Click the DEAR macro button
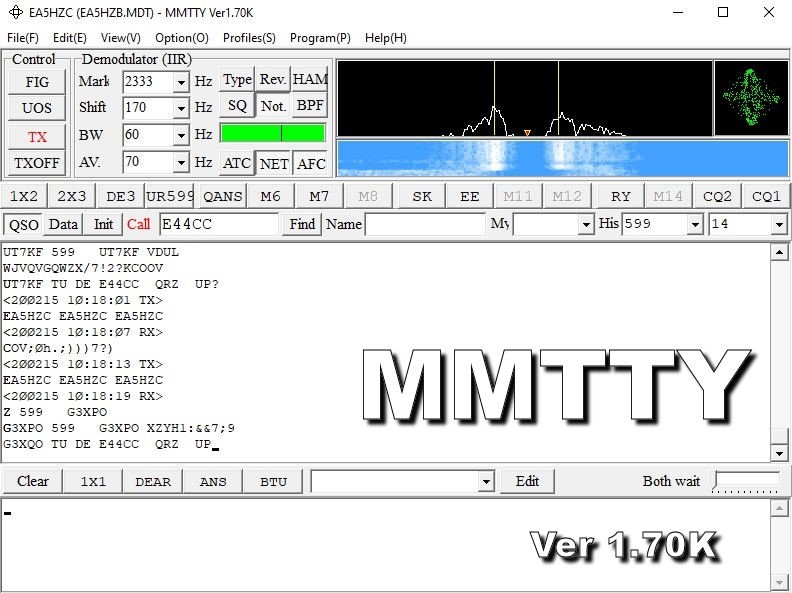The height and width of the screenshot is (593, 792). pos(153,481)
